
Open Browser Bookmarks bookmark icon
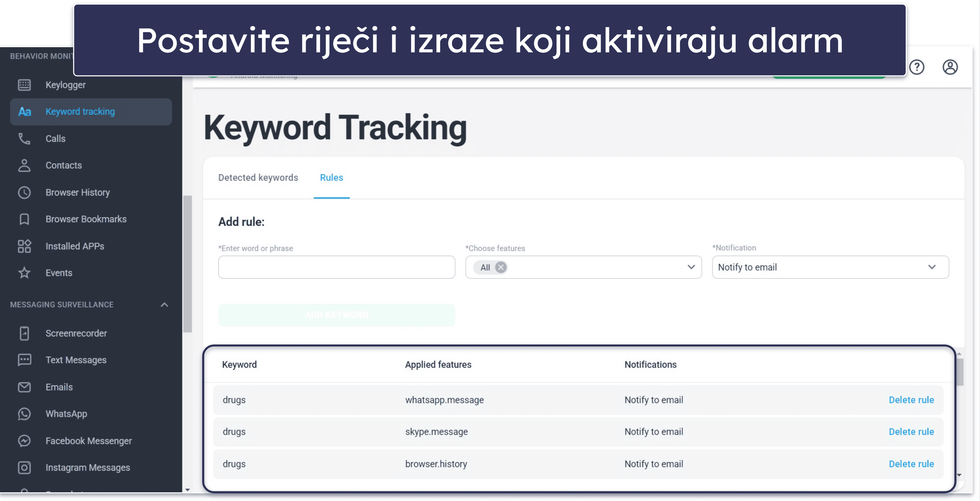click(24, 219)
